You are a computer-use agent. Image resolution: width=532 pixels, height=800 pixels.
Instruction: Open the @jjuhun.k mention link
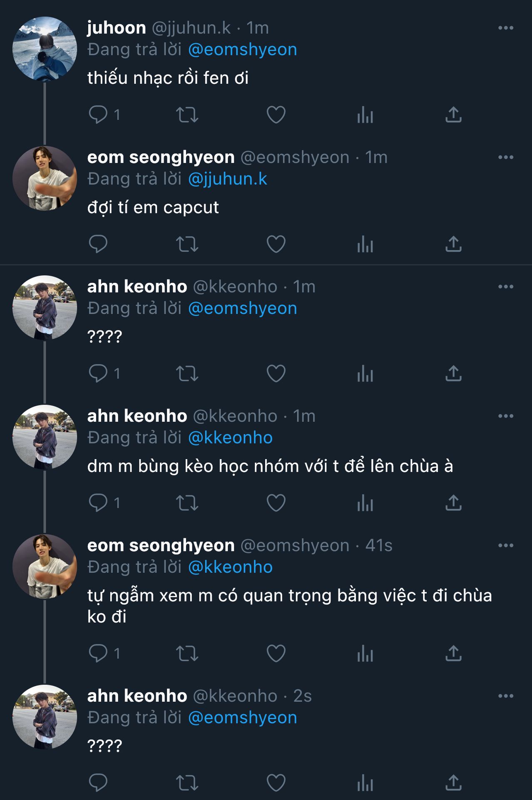227,179
